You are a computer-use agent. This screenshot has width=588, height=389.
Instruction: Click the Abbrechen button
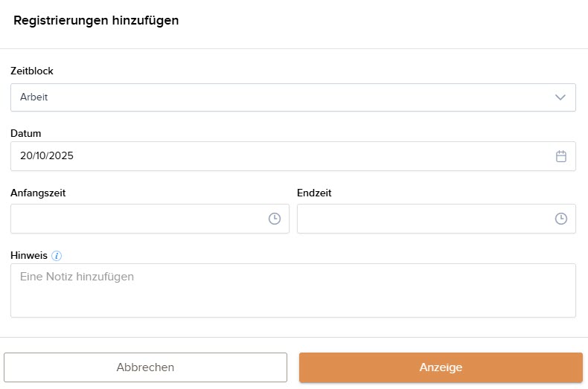click(145, 367)
